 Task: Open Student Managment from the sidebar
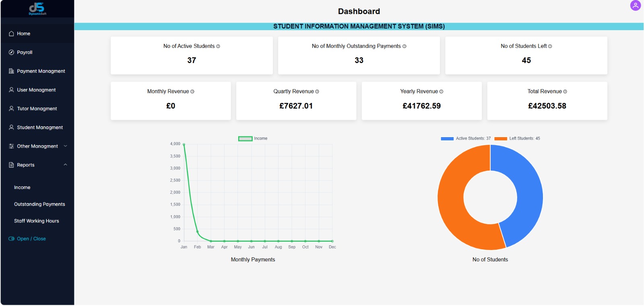tap(40, 127)
